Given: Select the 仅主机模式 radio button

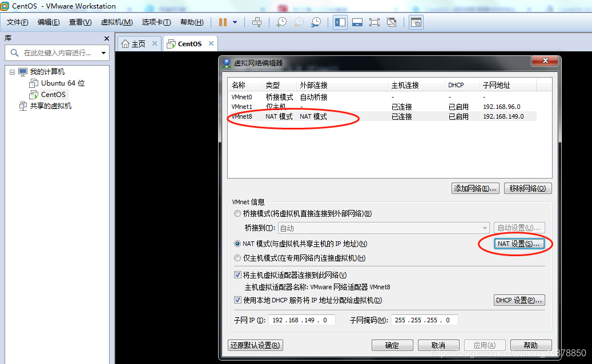Looking at the screenshot, I should 237,258.
